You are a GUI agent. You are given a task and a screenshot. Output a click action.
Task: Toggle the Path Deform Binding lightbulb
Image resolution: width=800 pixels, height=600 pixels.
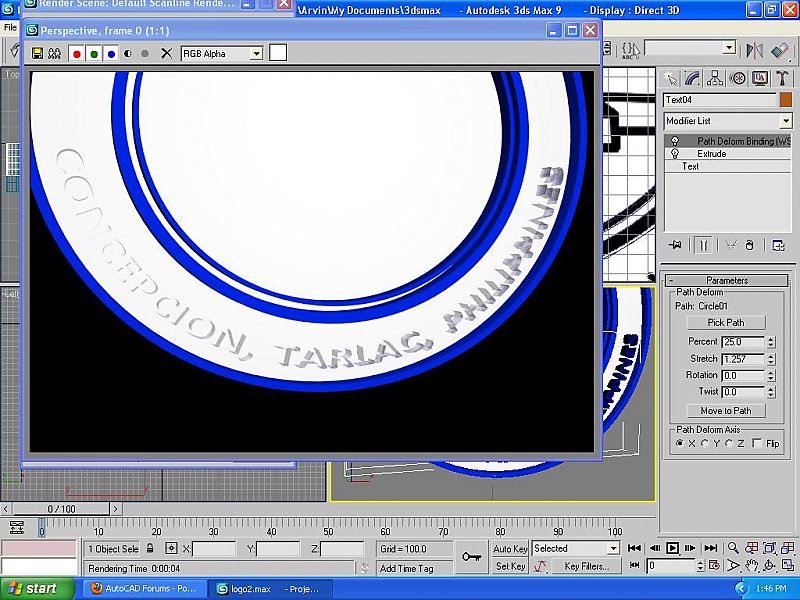click(x=674, y=141)
